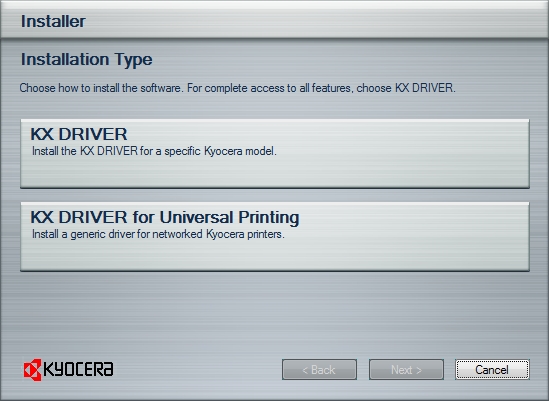Cancel the installer
Viewport: 549px width, 401px height.
pyautogui.click(x=492, y=369)
